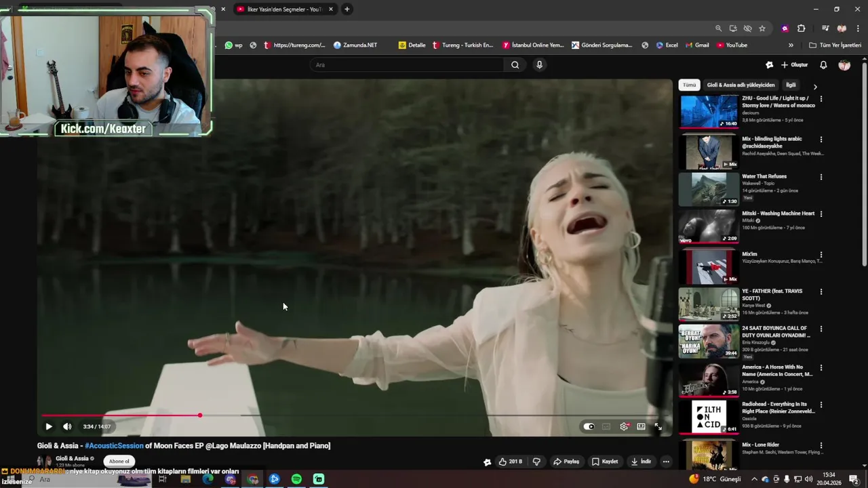Click the sparkle Ask icon beside like button
The image size is (868, 488).
[x=487, y=462]
